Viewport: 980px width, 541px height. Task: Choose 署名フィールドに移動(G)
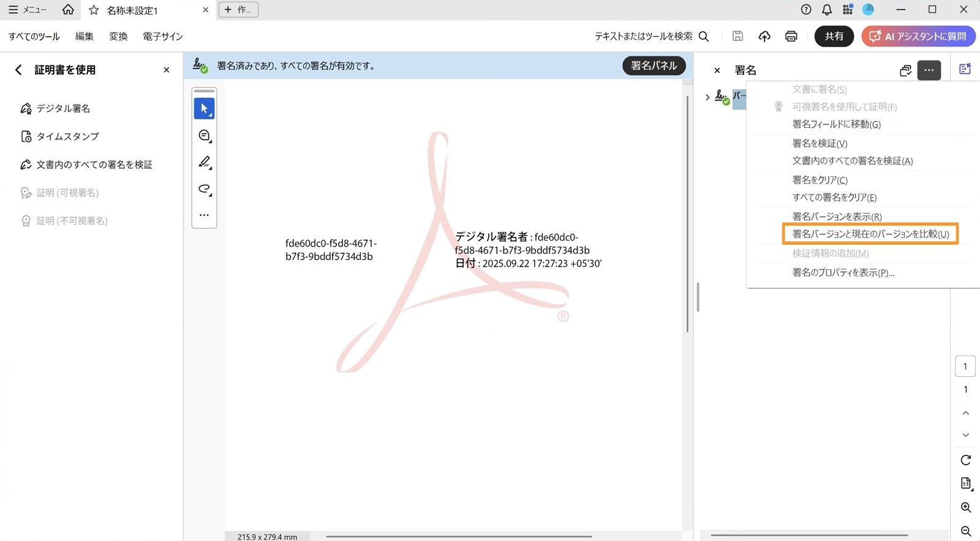[836, 124]
